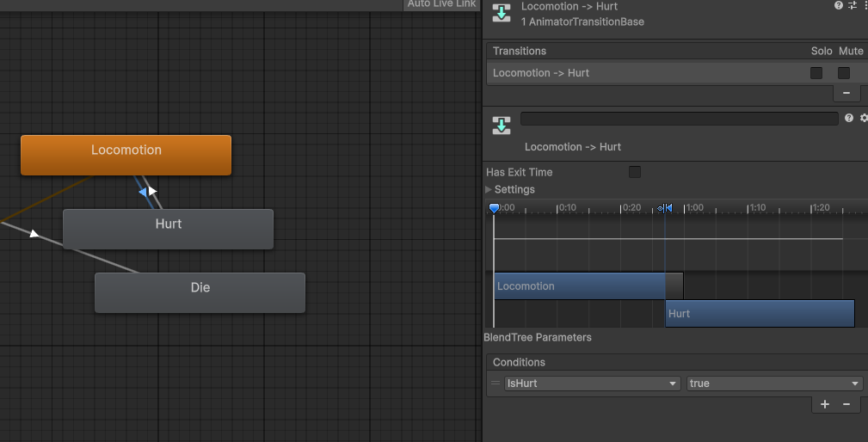Open the inspector header preset sliders icon
This screenshot has height=442, width=868.
(x=853, y=5)
